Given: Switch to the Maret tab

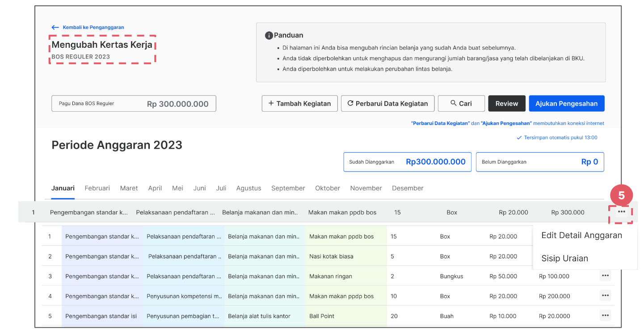Looking at the screenshot, I should [129, 188].
